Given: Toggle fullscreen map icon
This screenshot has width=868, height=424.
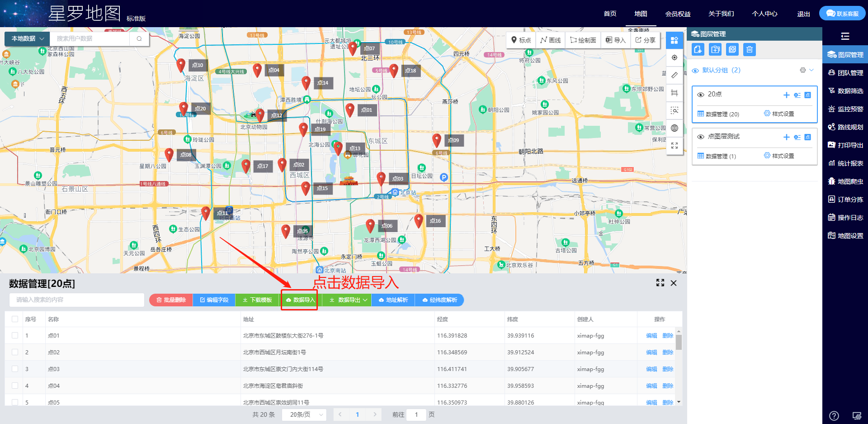Looking at the screenshot, I should point(675,146).
